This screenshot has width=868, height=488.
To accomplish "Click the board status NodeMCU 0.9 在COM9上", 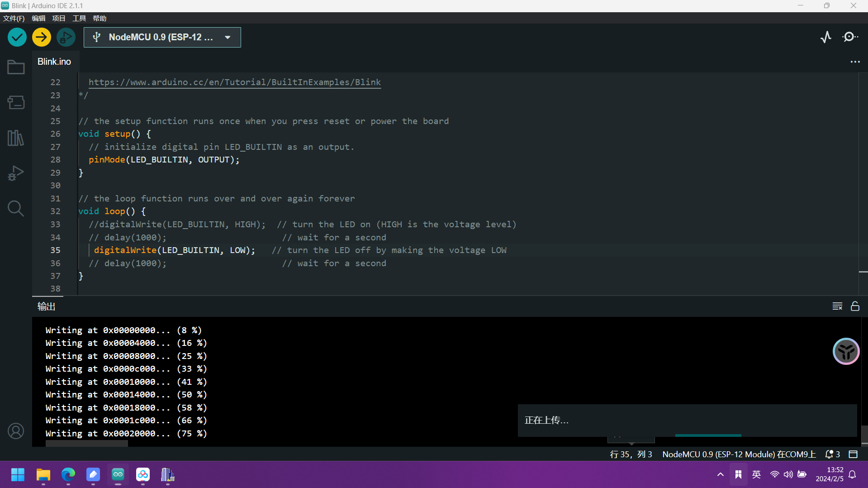I will click(x=739, y=454).
